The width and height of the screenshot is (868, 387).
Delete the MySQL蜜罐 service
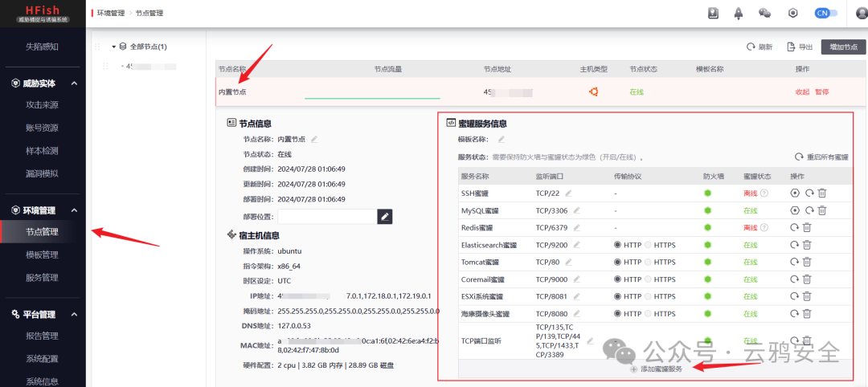pyautogui.click(x=823, y=210)
